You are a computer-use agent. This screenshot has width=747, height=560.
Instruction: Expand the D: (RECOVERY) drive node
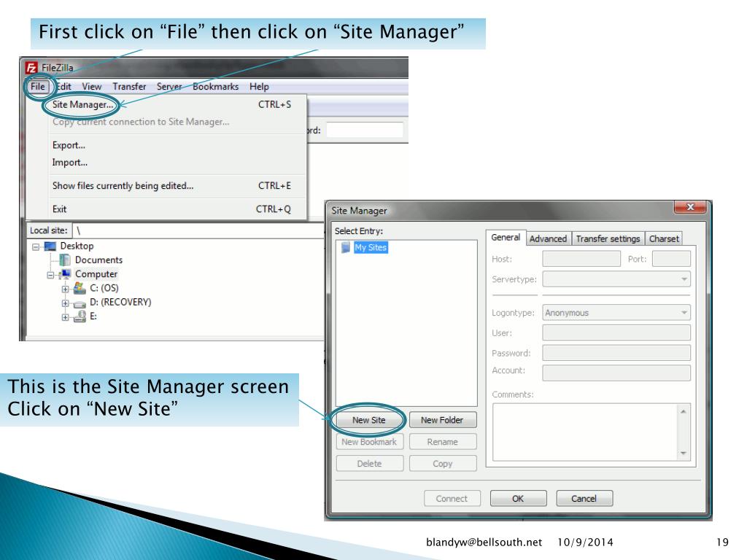coord(65,303)
